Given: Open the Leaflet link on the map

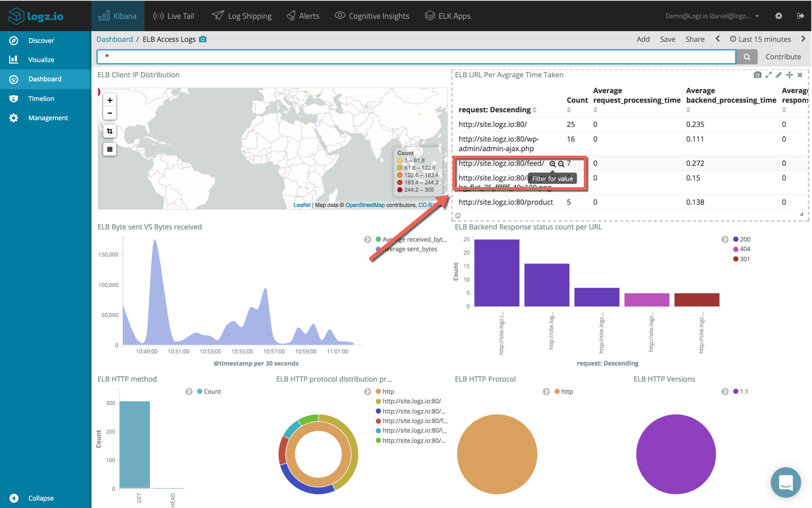Looking at the screenshot, I should (301, 205).
